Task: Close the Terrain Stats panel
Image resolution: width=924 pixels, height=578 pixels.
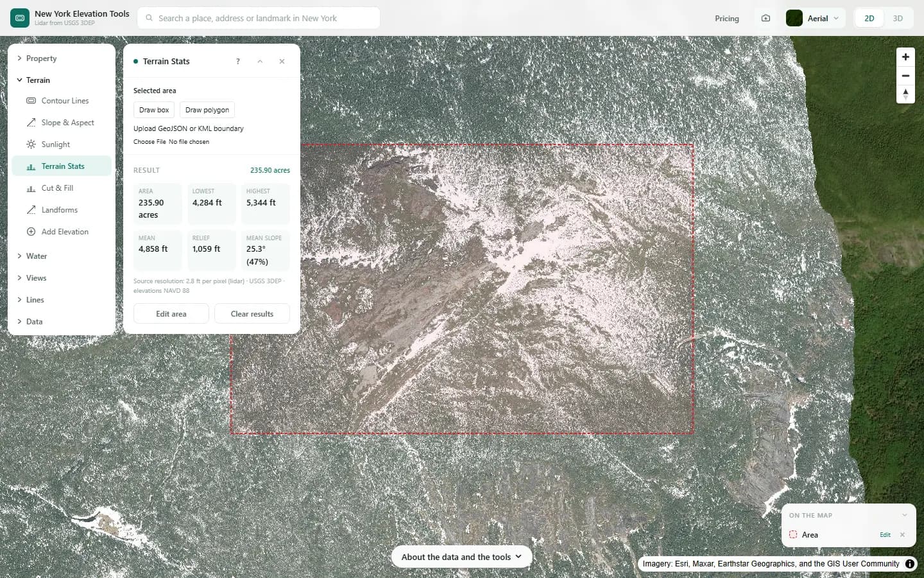Action: click(282, 62)
